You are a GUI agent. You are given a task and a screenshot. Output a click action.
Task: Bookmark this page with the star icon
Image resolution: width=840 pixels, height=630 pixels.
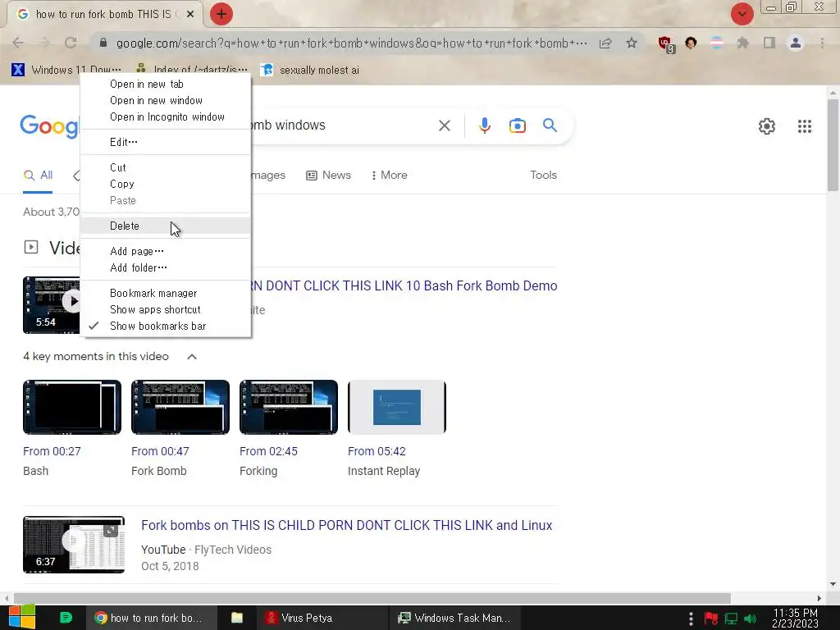pos(632,43)
